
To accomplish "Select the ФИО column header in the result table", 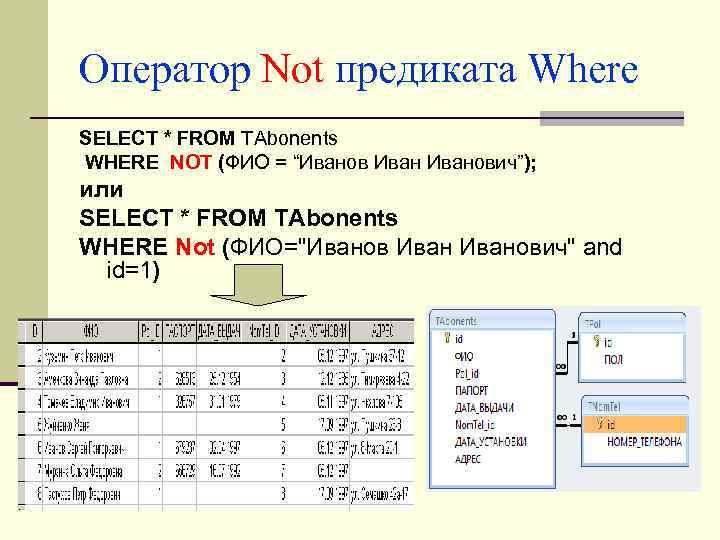I will pos(90,331).
